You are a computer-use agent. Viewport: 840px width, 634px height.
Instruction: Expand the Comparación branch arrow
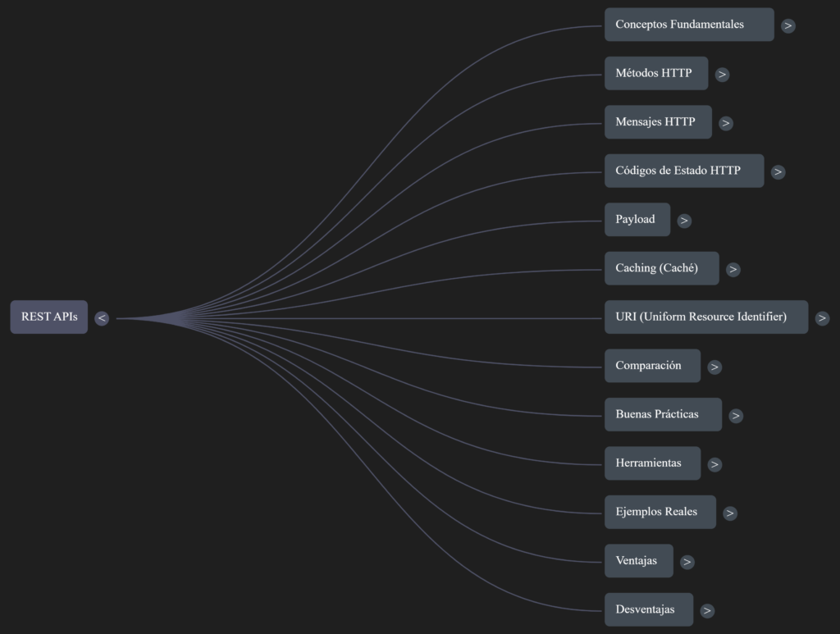714,367
